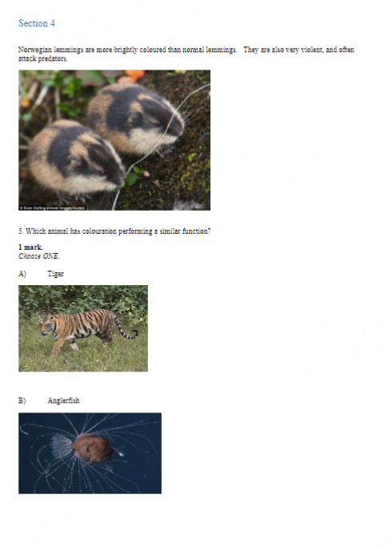The height and width of the screenshot is (547, 392).
Task: Click the italic "Choose ONE." instruction
Action: (38, 256)
